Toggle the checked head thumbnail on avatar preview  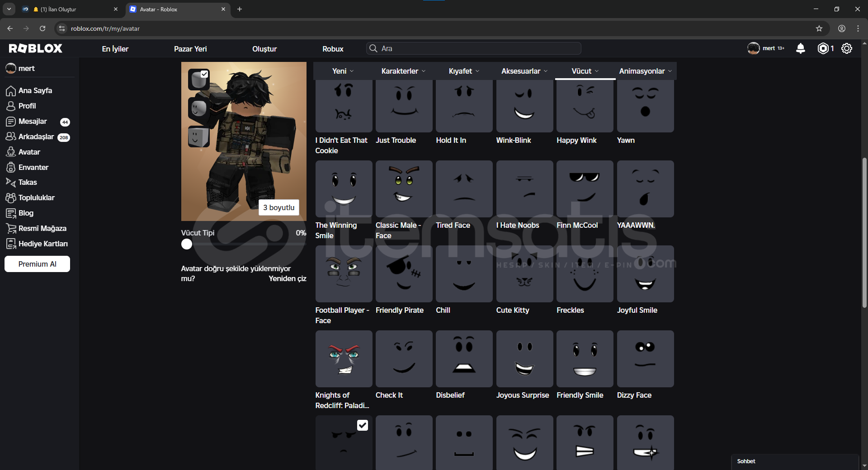(x=198, y=80)
